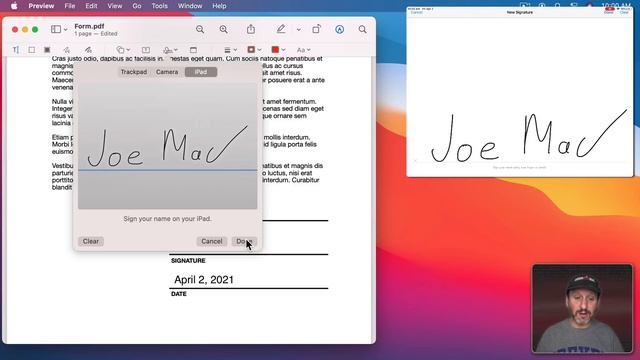
Task: Open the Shape Style line dropdown
Action: coord(230,50)
